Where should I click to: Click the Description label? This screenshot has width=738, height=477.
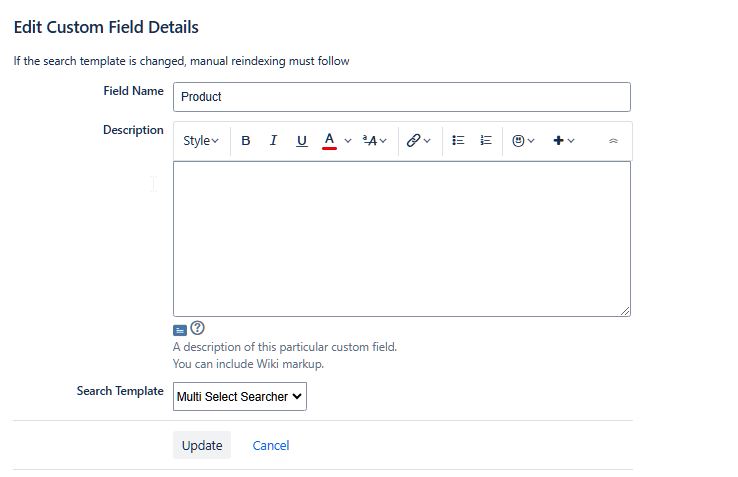coord(133,130)
